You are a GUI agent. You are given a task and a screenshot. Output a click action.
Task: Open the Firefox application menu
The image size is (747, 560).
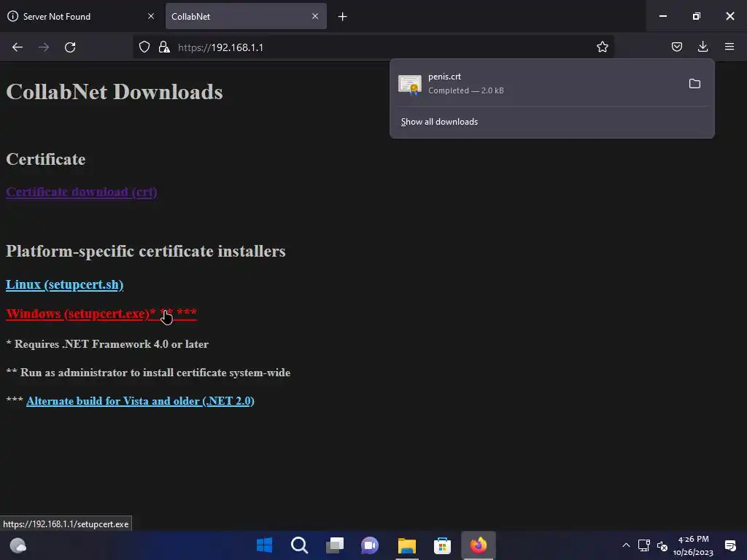pyautogui.click(x=729, y=47)
